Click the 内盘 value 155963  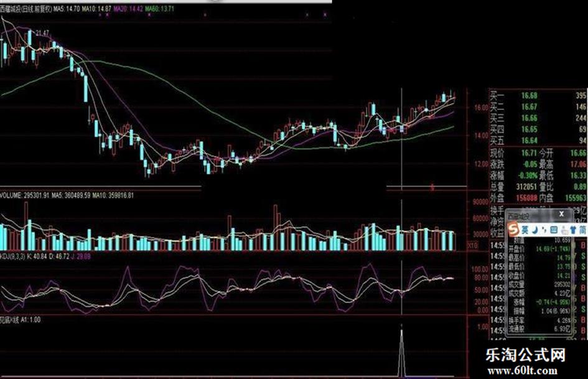tap(576, 198)
